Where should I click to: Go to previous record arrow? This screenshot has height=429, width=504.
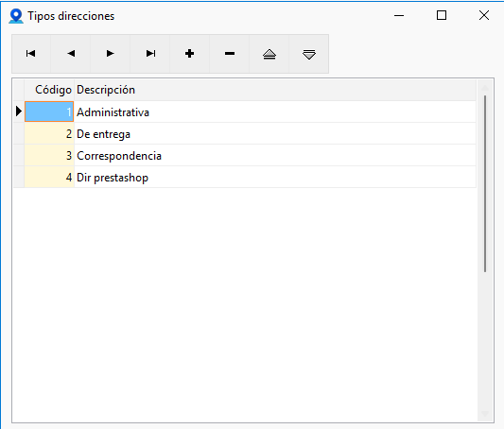[71, 54]
